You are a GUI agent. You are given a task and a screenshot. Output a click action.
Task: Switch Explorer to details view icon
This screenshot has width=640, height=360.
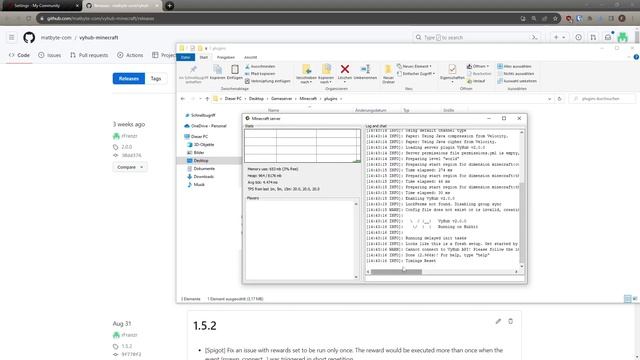(628, 299)
